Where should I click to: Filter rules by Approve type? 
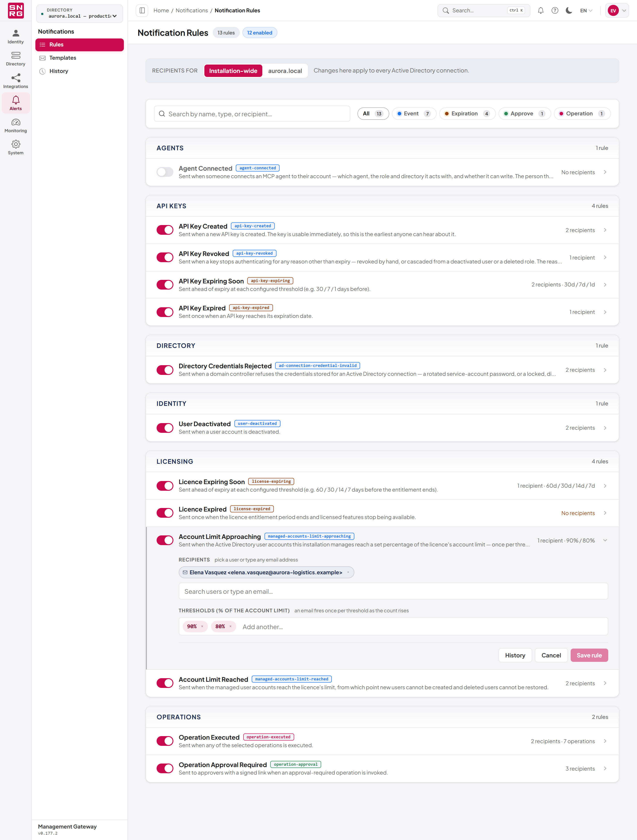click(524, 114)
